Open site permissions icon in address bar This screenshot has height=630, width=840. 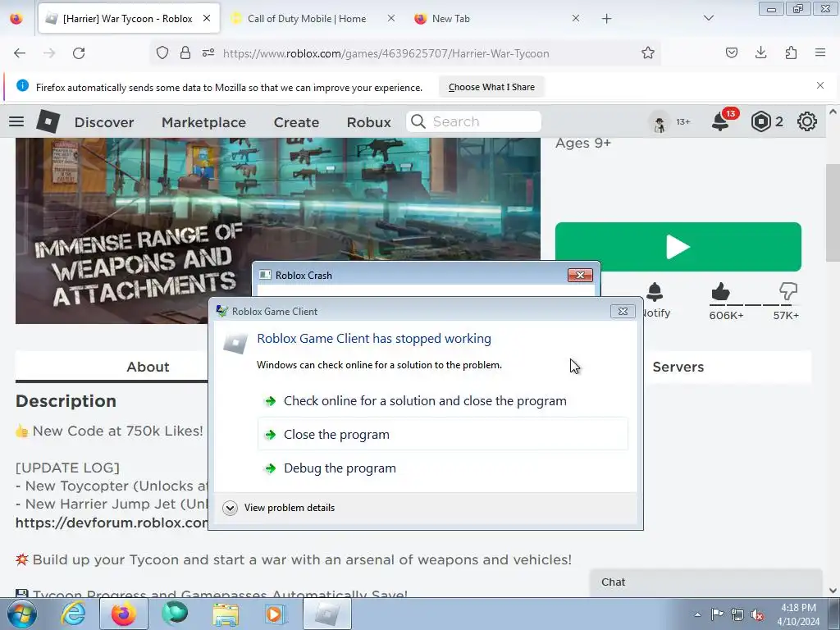208,53
